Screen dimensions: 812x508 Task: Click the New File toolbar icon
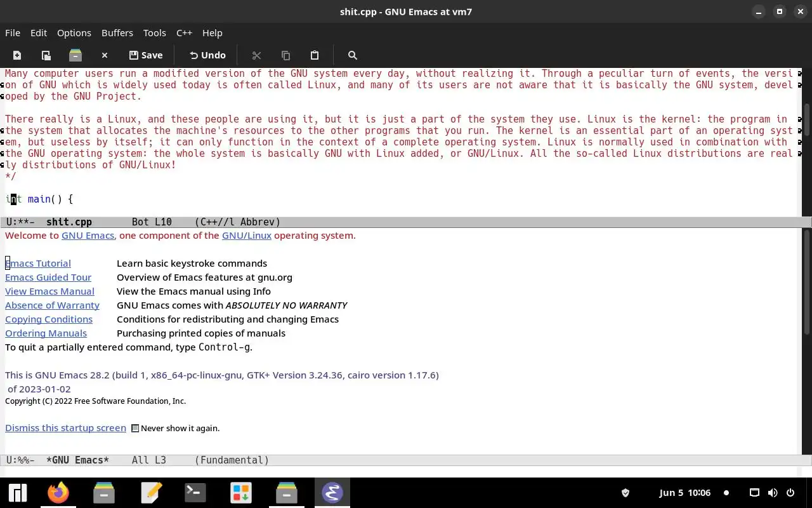[x=17, y=55]
